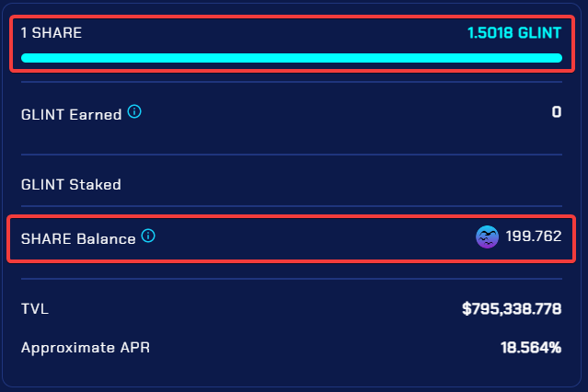The image size is (588, 392).
Task: Select the 199.762 share balance amount
Action: point(533,237)
